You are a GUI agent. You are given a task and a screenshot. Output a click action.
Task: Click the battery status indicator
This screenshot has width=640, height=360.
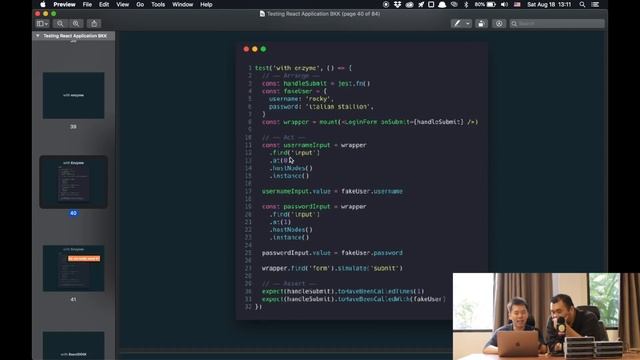485,4
